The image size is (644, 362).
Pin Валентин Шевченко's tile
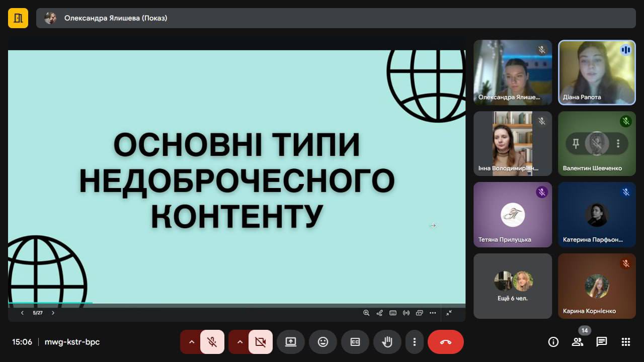pos(576,144)
